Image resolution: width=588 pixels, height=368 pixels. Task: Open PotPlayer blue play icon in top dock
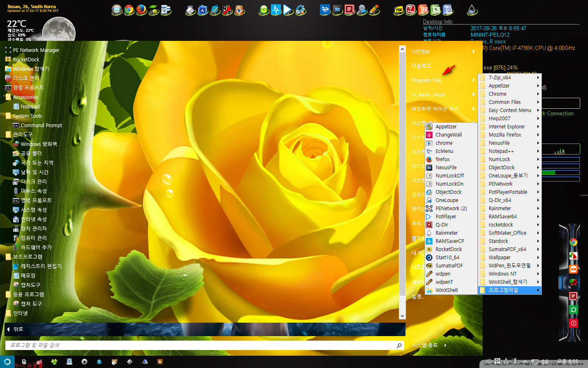288,10
